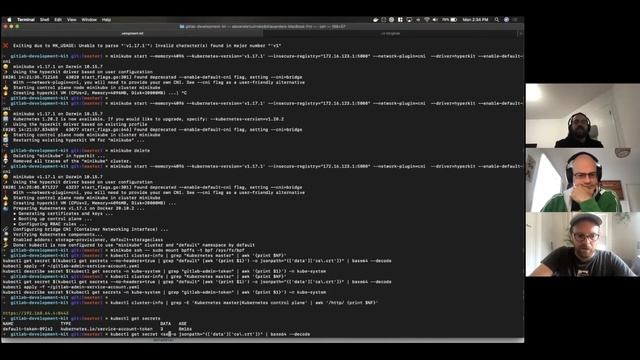
Task: Click the Mon 2:34 PM clock
Action: click(475, 20)
